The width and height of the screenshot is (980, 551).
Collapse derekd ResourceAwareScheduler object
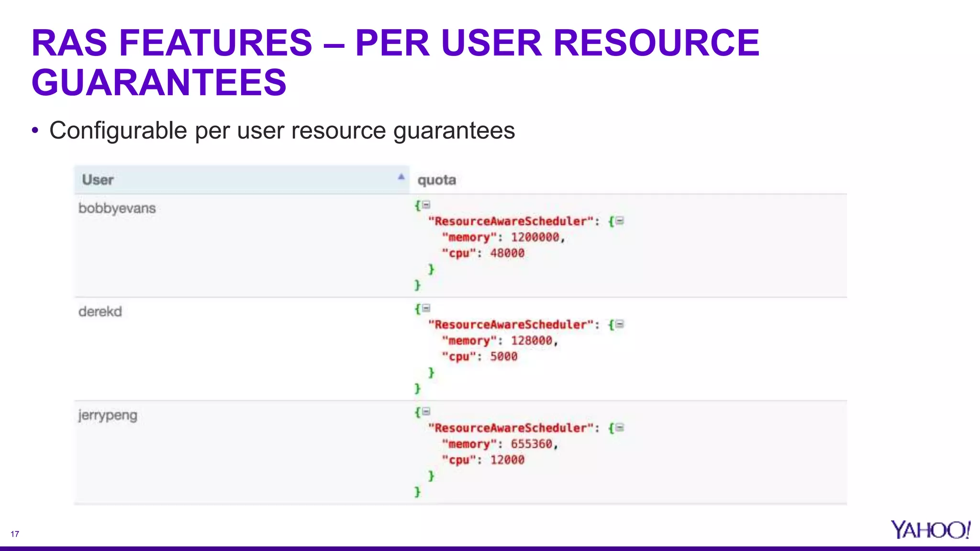coord(620,324)
